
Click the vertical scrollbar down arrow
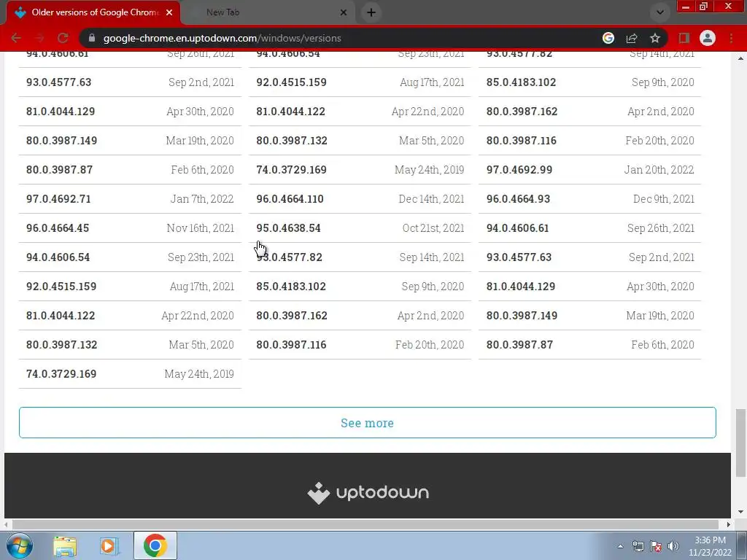point(740,512)
